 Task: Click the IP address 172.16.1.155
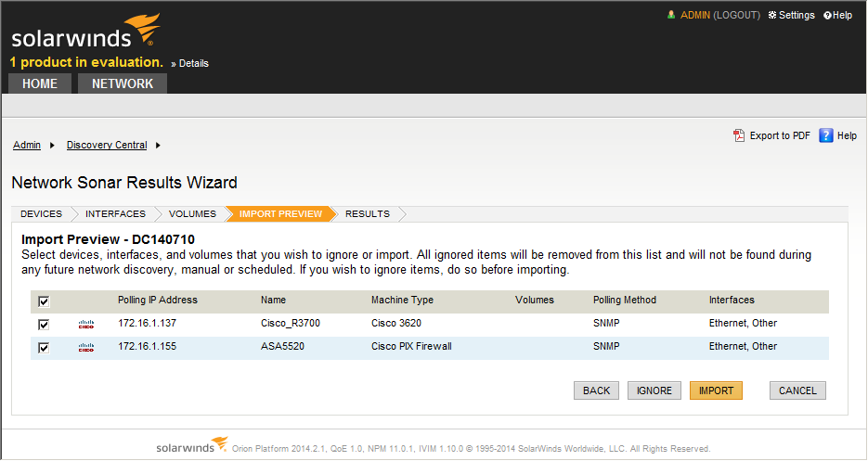click(x=148, y=346)
